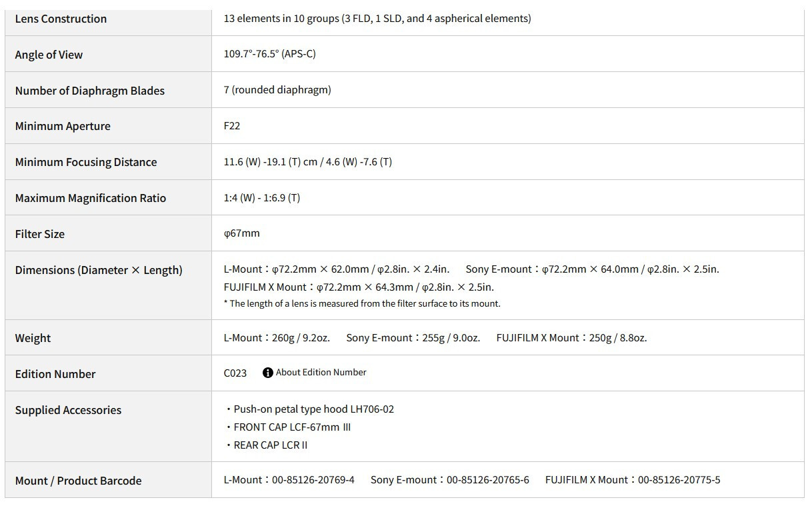Select the C023 edition number text
This screenshot has height=514, width=812.
[235, 373]
